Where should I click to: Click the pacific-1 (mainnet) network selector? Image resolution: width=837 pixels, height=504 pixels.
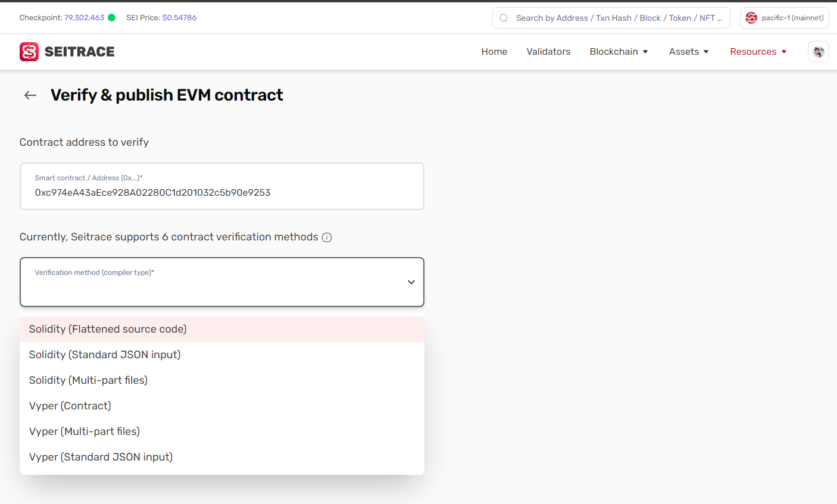(785, 18)
